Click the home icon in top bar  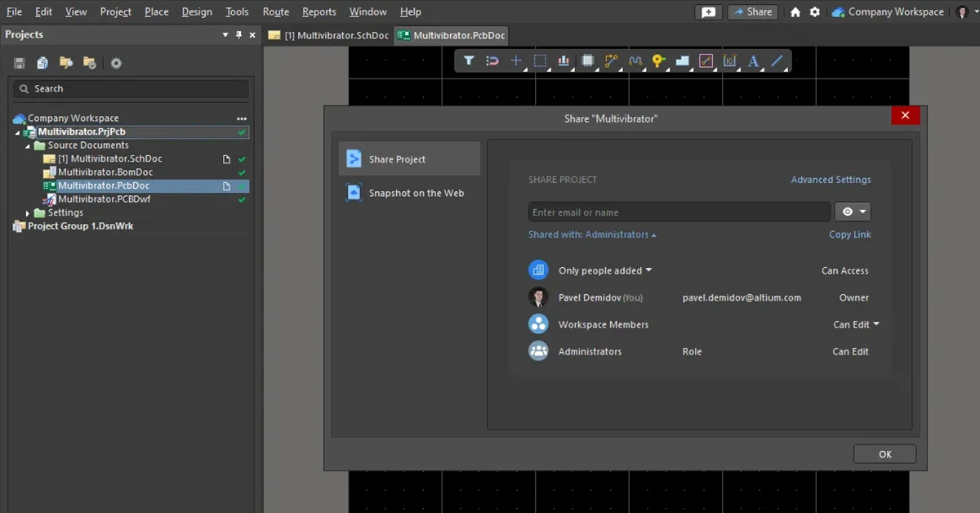(x=795, y=12)
